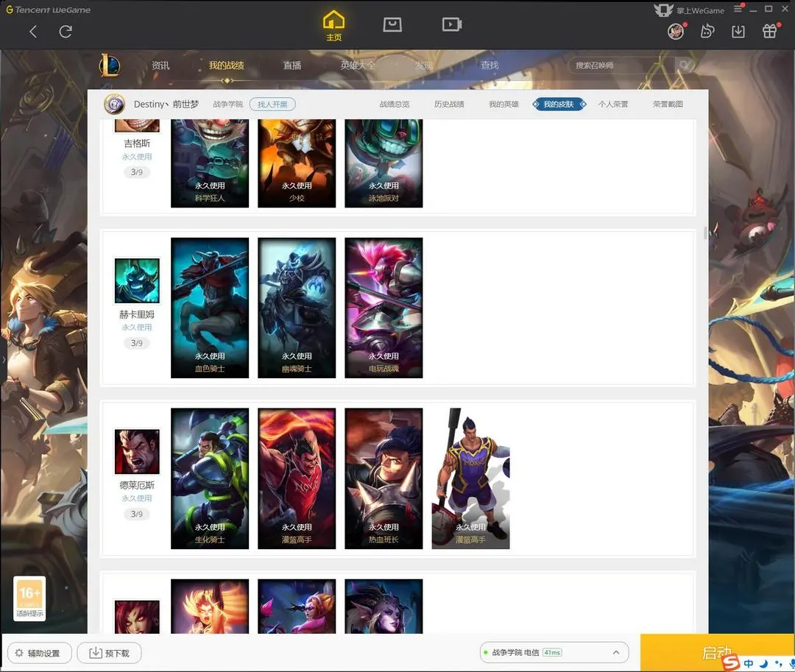Screen dimensions: 795x672
Task: Open the 荣誉截图 section
Action: (668, 104)
